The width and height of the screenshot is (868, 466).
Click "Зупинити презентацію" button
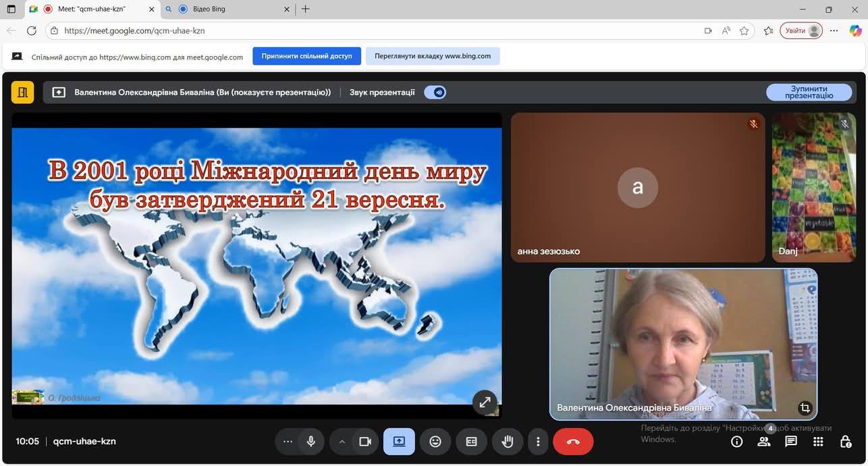[x=809, y=93]
